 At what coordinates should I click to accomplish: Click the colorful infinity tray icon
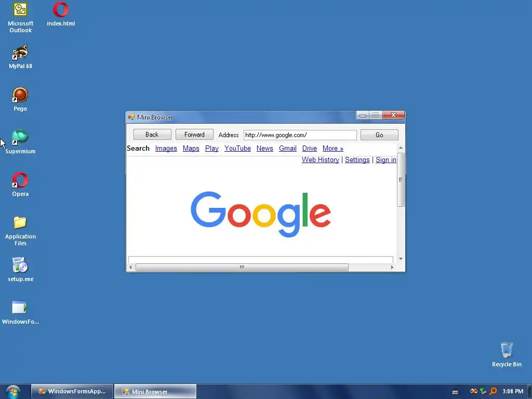474,391
